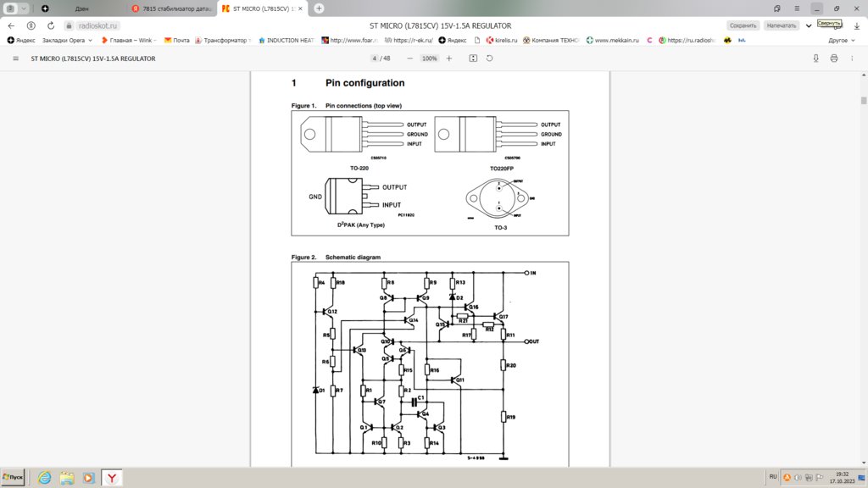Open media player from taskbar
The height and width of the screenshot is (488, 868).
point(88,478)
